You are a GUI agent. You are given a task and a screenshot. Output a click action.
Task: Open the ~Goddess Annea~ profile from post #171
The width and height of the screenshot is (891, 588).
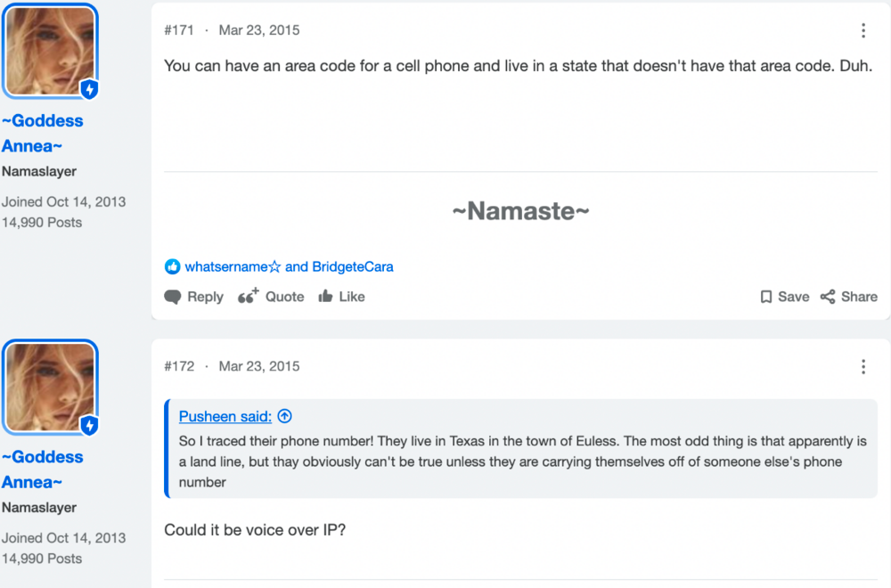[43, 134]
